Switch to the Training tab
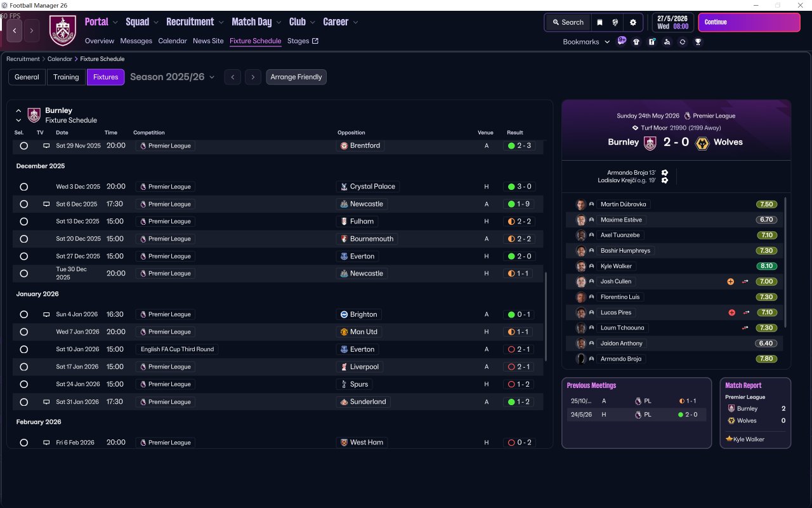The height and width of the screenshot is (508, 812). click(66, 77)
